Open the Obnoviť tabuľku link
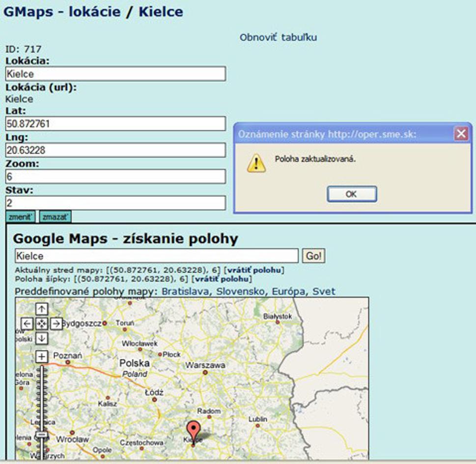Screen dimensions: 476x464 [279, 37]
